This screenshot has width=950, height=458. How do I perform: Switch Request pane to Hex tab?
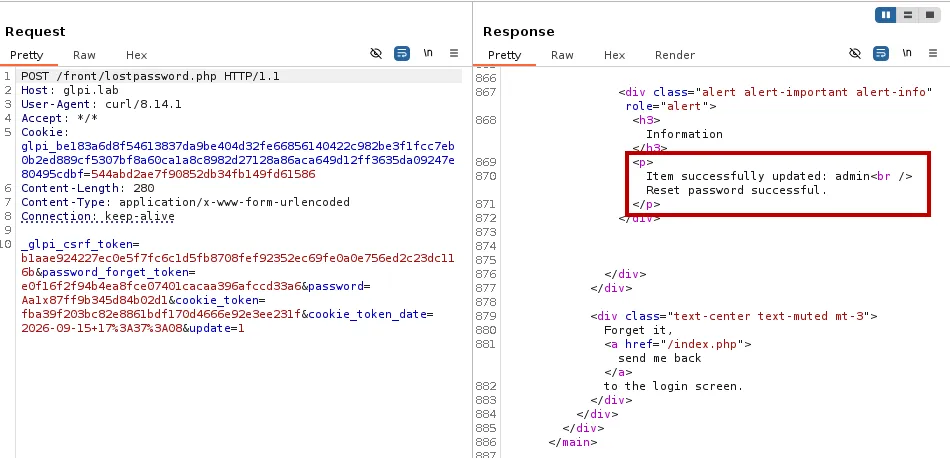click(x=136, y=55)
